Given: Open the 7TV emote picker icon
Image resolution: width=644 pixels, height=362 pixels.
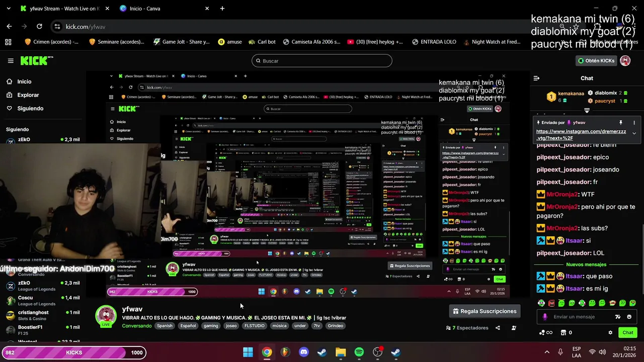Looking at the screenshot, I should pyautogui.click(x=618, y=317).
